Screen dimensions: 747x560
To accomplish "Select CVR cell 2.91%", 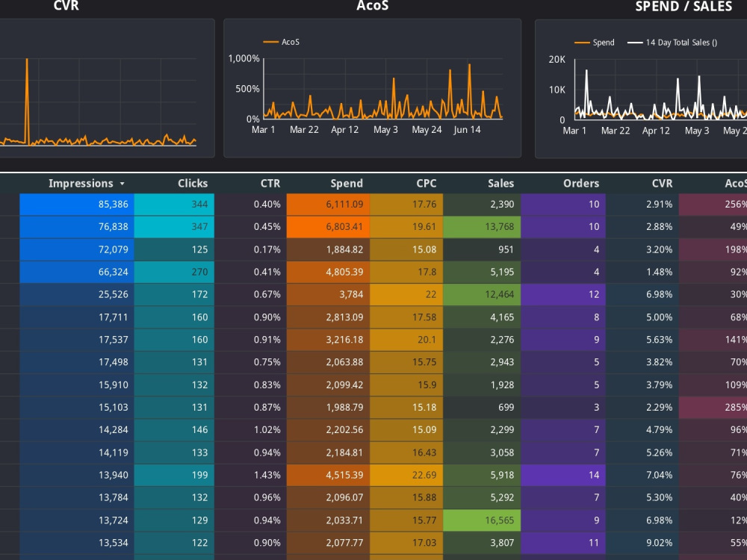I will click(642, 205).
